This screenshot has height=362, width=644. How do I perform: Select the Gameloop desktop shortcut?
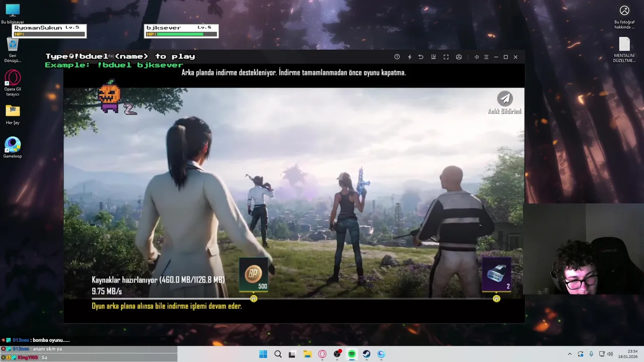click(13, 148)
